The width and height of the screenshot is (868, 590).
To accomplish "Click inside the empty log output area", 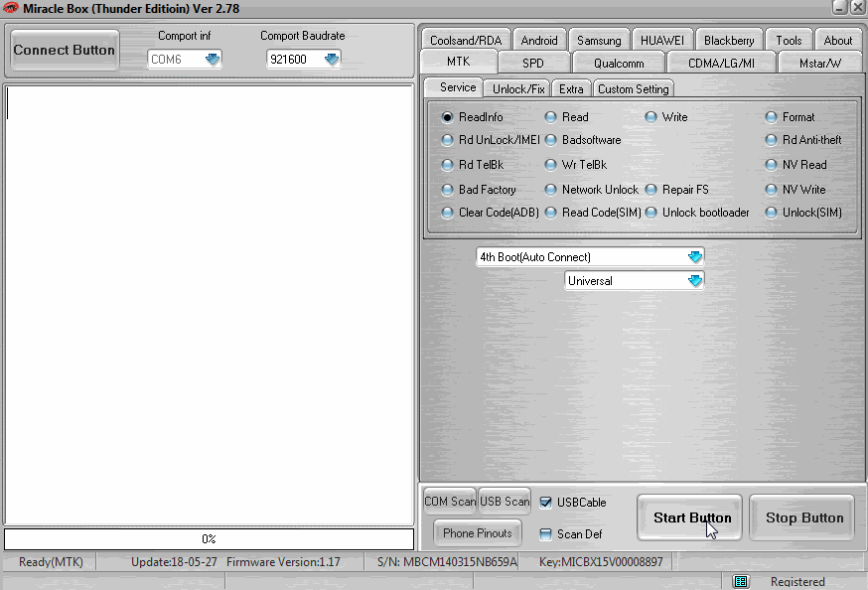I will click(209, 304).
